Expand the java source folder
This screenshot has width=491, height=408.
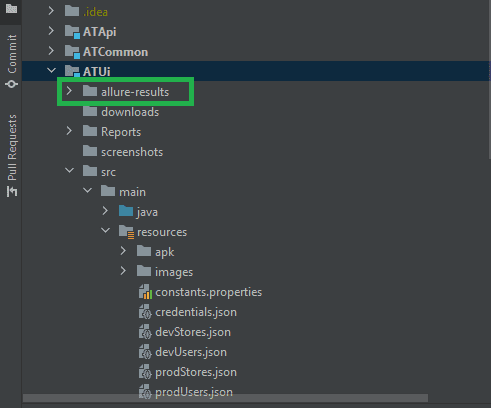pyautogui.click(x=105, y=211)
